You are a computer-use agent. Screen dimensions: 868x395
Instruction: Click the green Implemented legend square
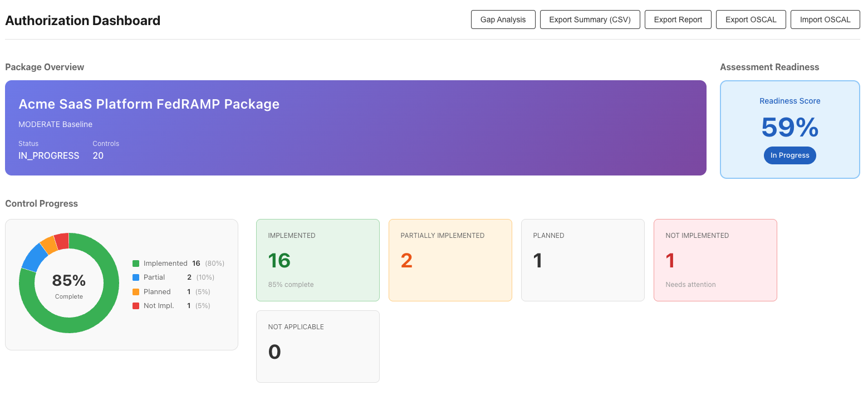point(135,263)
